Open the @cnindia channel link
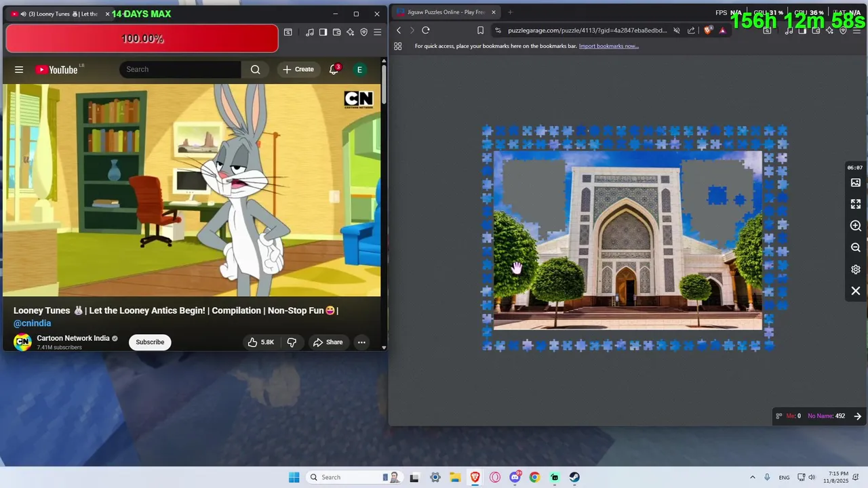The height and width of the screenshot is (488, 868). (32, 323)
